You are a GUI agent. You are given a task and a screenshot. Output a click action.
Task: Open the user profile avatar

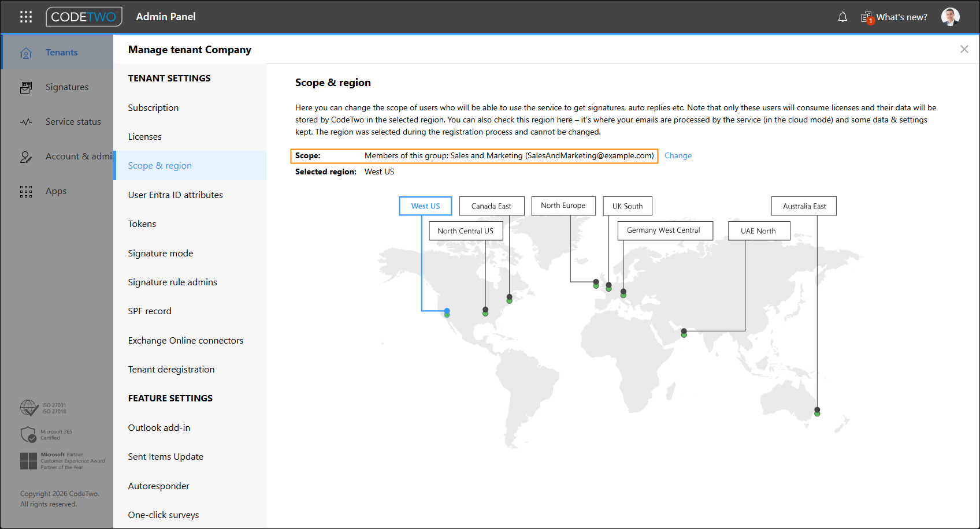(950, 17)
